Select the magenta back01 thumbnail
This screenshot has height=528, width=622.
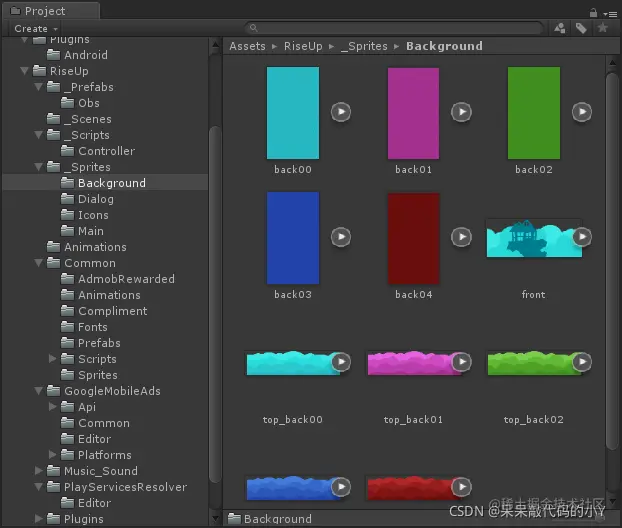pyautogui.click(x=413, y=113)
